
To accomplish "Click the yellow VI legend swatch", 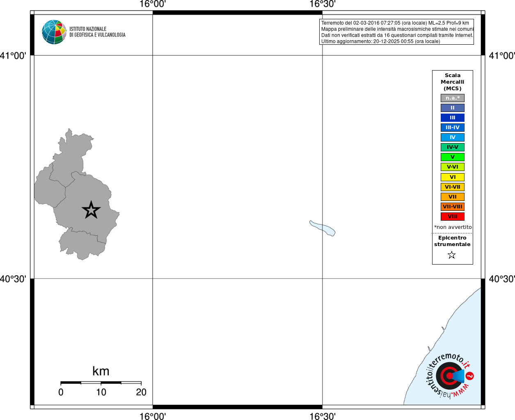I will (x=453, y=177).
